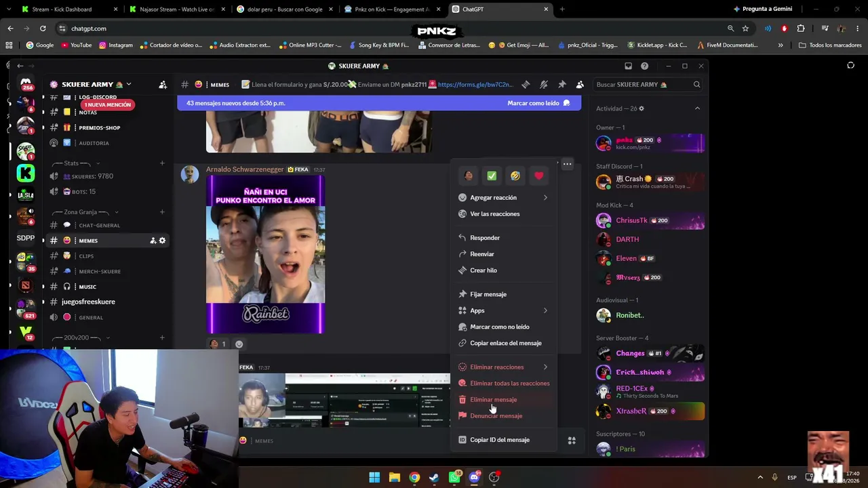Select Ver las reacciones in the context menu

[x=502, y=214]
